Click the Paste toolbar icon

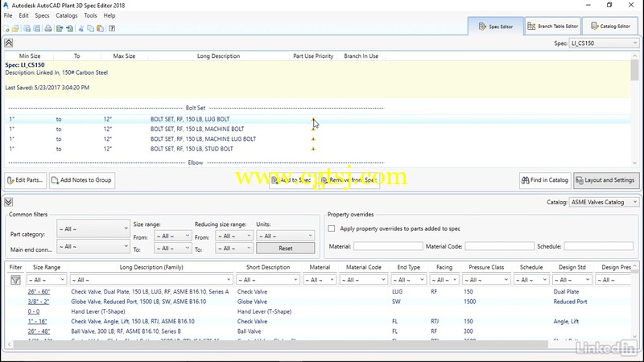[100, 28]
